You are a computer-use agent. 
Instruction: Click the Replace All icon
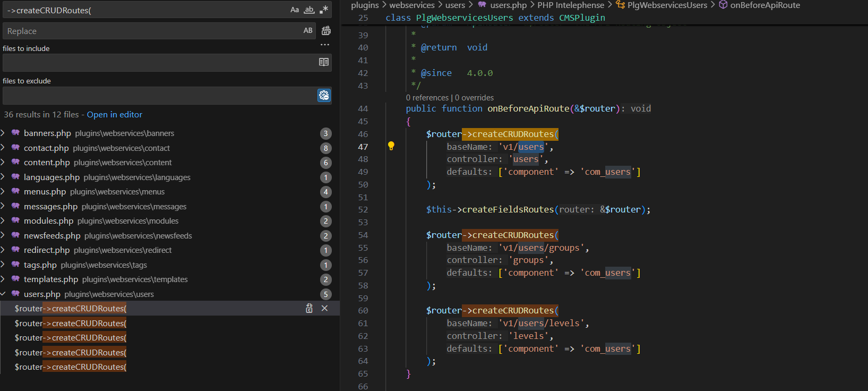[x=326, y=31]
